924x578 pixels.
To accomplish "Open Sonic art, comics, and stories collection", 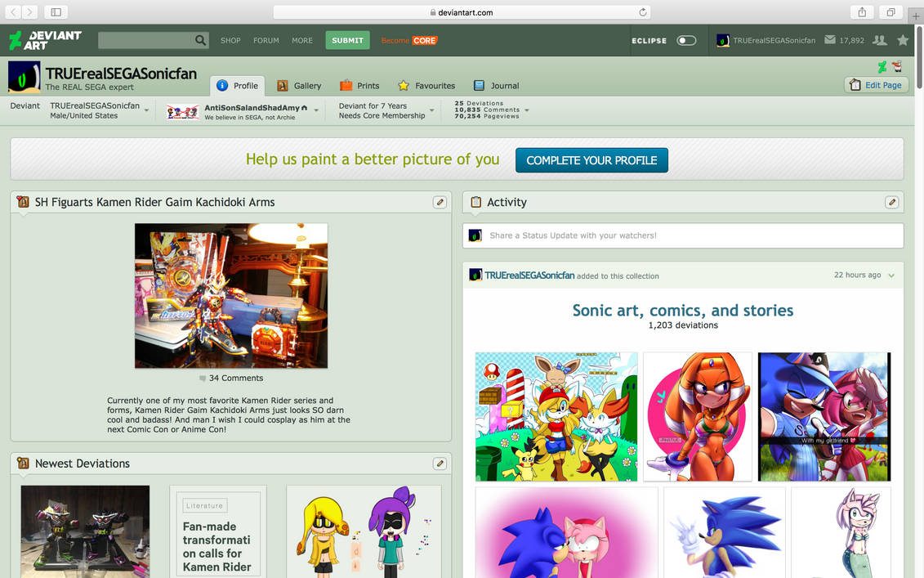I will coord(683,310).
